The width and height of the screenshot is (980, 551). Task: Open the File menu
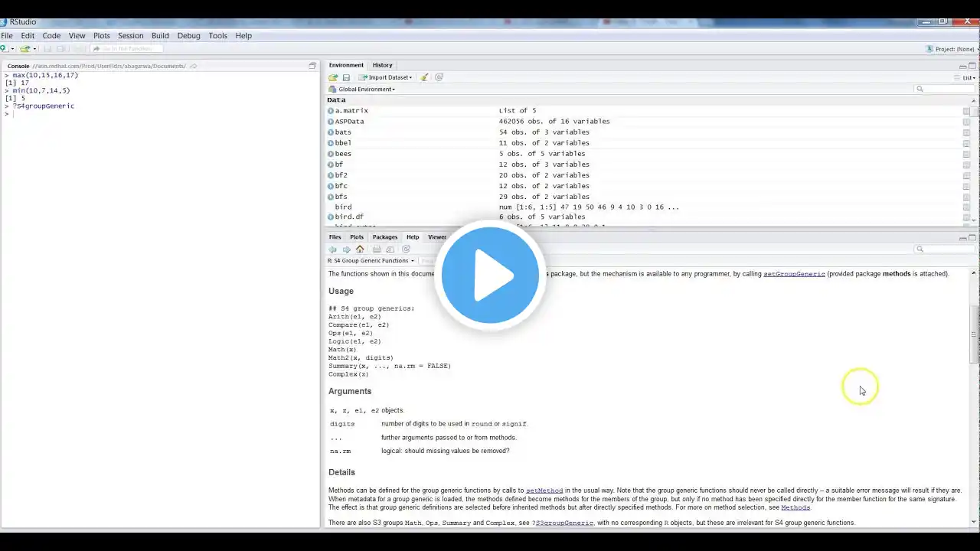coord(7,36)
